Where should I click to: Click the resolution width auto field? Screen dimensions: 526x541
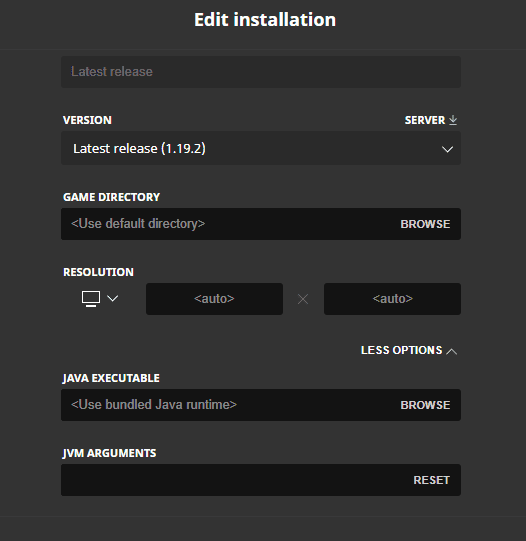click(x=214, y=299)
